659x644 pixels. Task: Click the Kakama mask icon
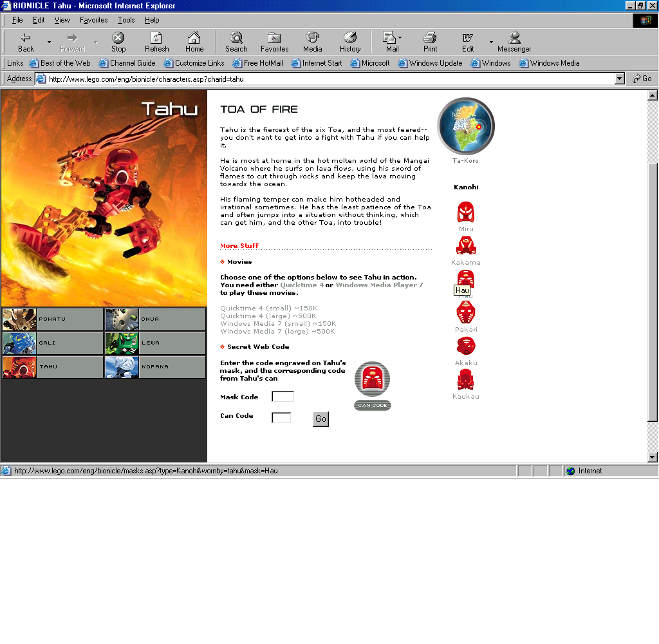click(466, 245)
